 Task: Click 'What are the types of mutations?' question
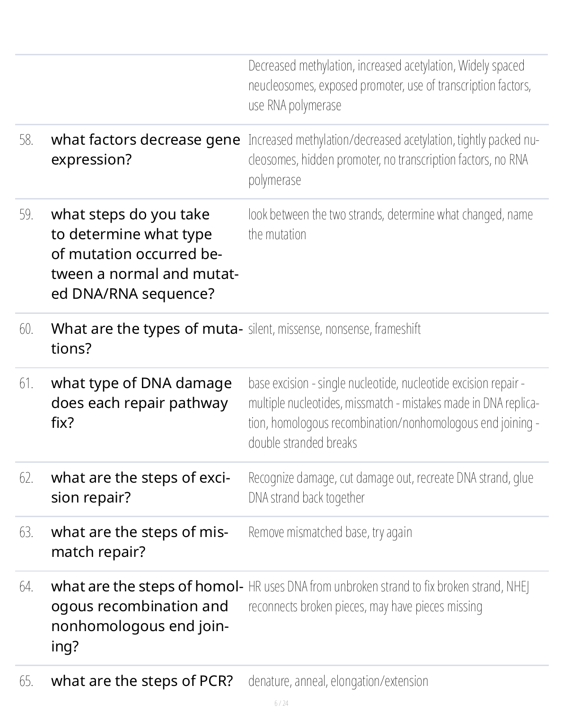(x=147, y=338)
